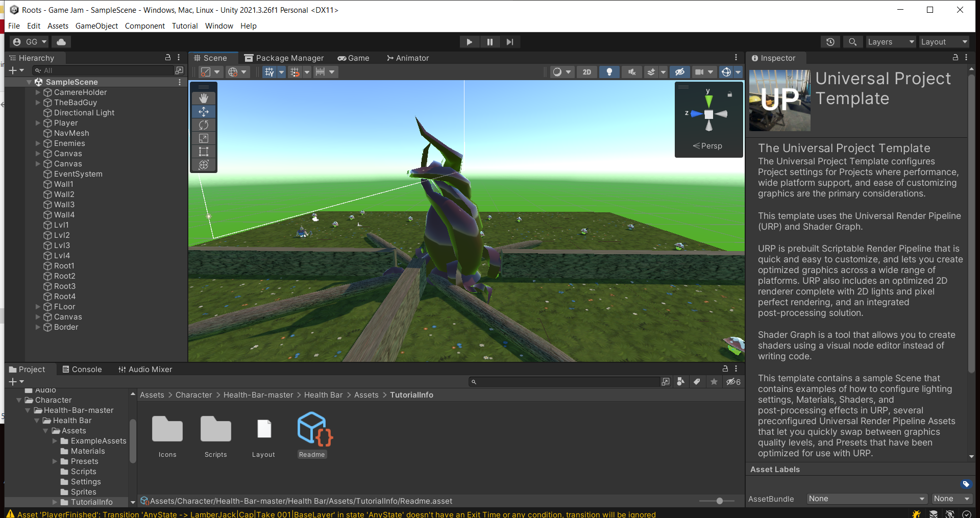
Task: Select the Move tool in Scene overlay
Action: [x=204, y=111]
